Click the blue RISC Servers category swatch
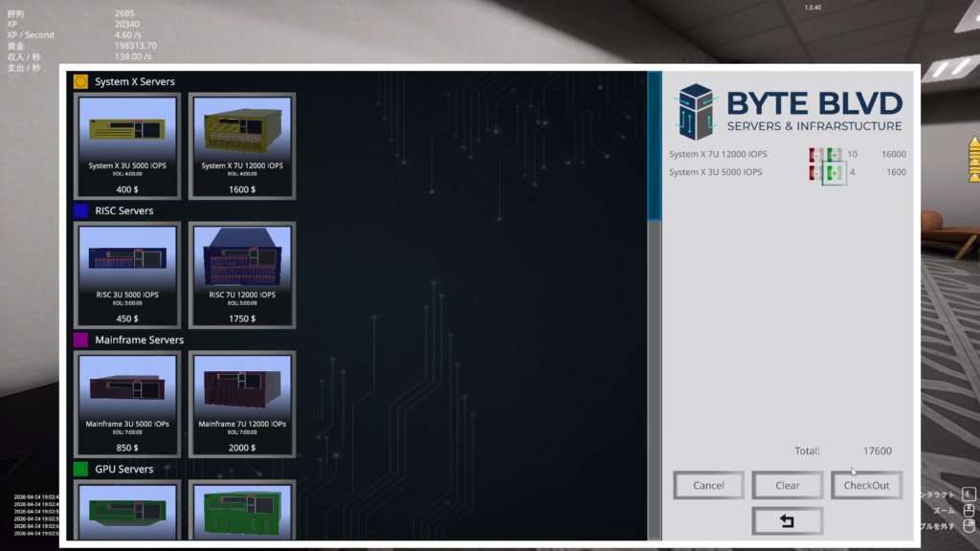 (x=80, y=210)
